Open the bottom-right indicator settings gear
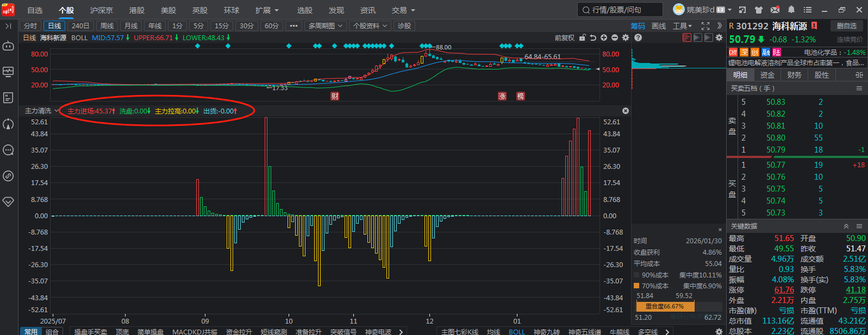The height and width of the screenshot is (335, 868). 719,331
